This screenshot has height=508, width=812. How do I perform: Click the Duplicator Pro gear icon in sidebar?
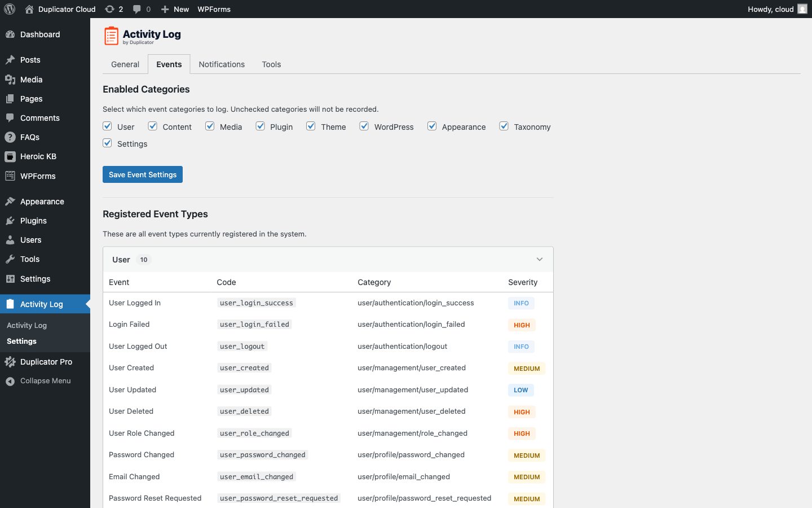(10, 362)
